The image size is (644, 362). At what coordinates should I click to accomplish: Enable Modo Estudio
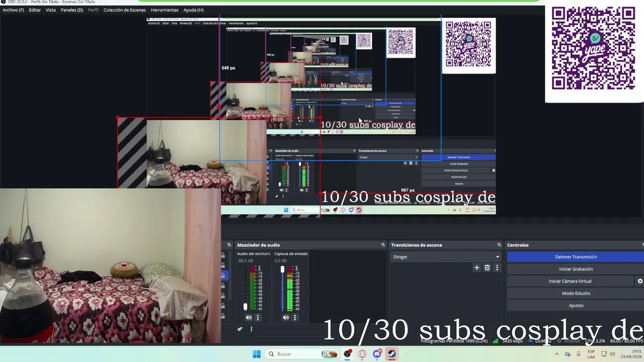[x=576, y=293]
